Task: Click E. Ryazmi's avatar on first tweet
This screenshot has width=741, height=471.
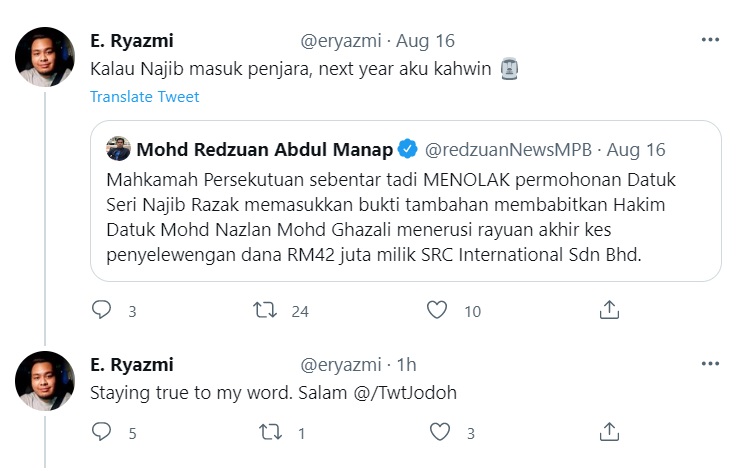Action: [x=45, y=57]
